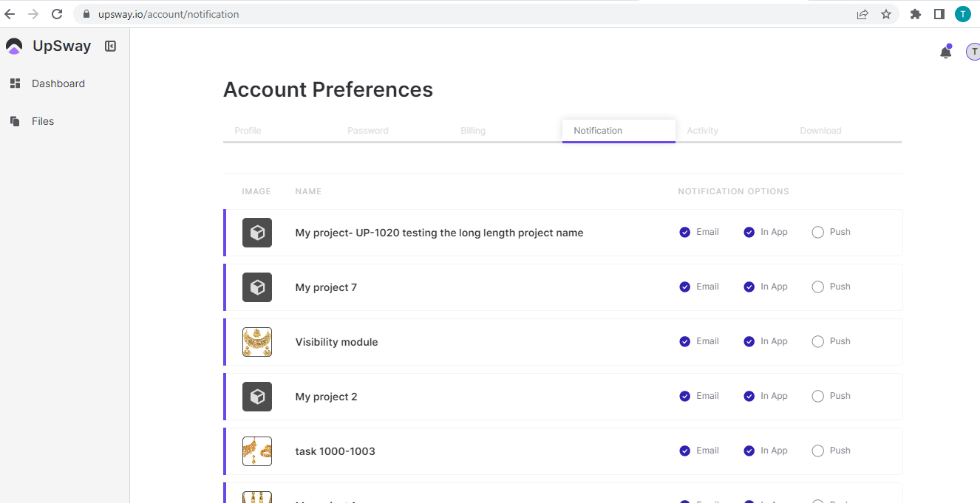
Task: Open the browser extensions puzzle icon
Action: [x=916, y=14]
